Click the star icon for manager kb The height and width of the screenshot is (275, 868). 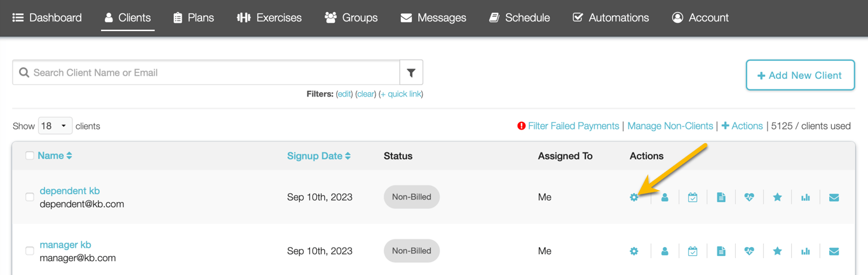click(777, 252)
